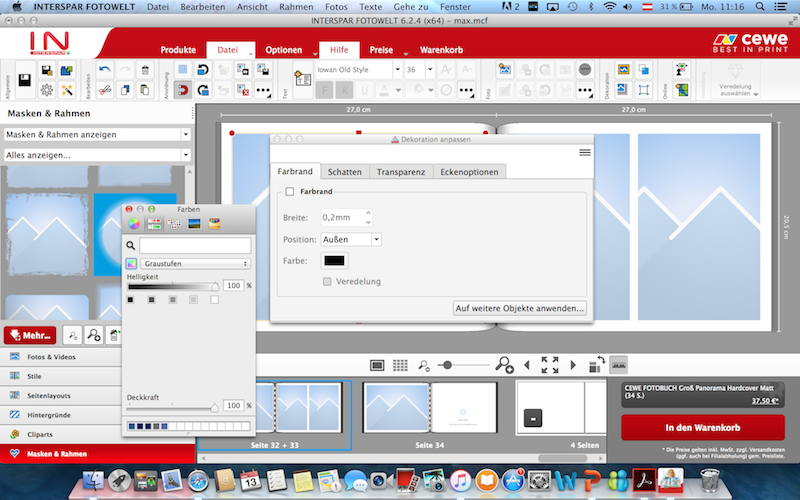Open the Transparenz tab
800x500 pixels.
(400, 172)
